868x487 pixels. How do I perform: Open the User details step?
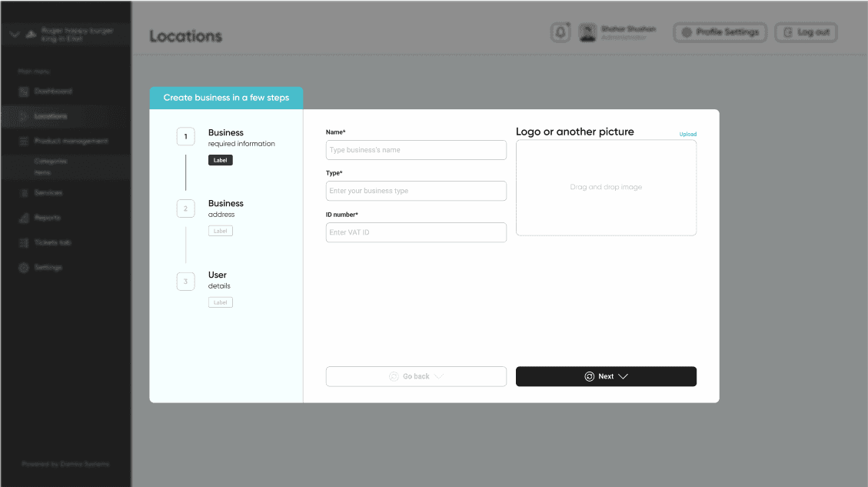pos(219,280)
